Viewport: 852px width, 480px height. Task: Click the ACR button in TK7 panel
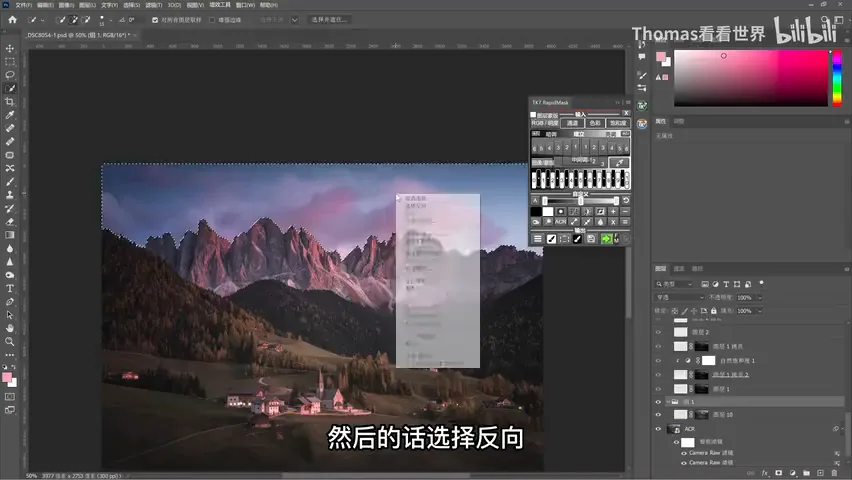click(x=560, y=222)
